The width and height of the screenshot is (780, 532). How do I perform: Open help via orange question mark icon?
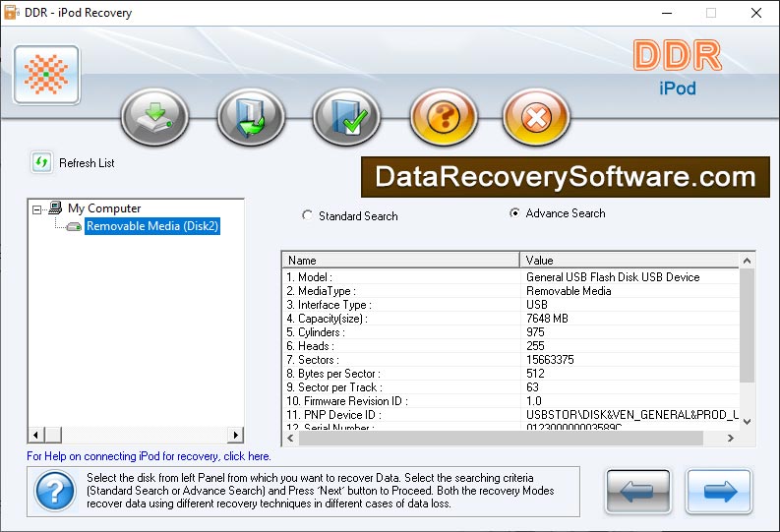[x=443, y=118]
